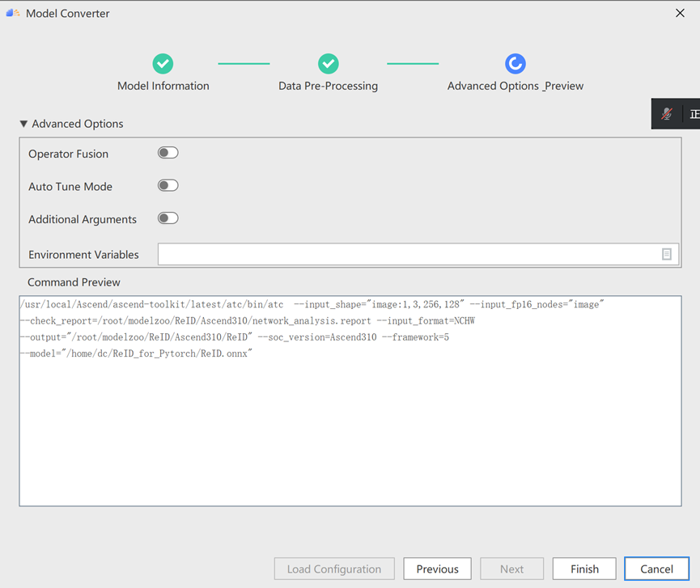Click the Finish button
Image resolution: width=700 pixels, height=588 pixels.
point(583,569)
